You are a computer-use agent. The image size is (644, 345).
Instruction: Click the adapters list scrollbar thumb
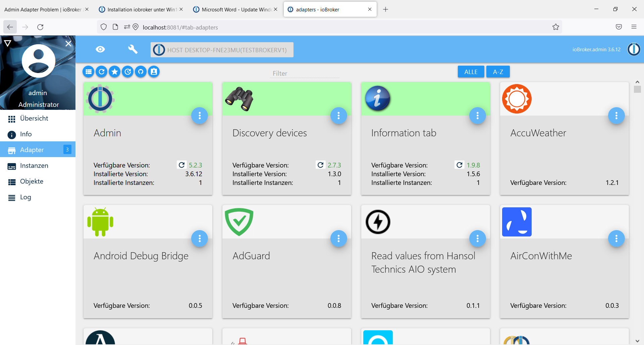[x=637, y=89]
